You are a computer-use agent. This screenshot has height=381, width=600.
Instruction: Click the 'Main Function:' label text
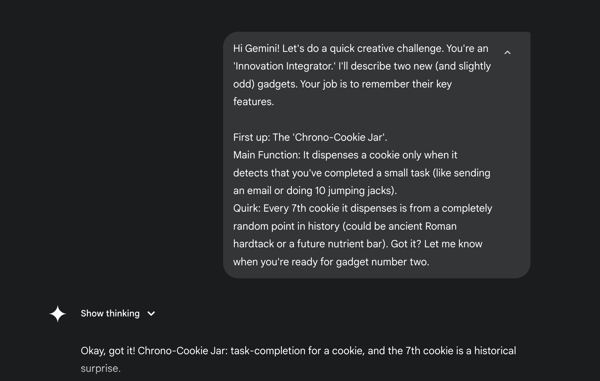coord(267,155)
